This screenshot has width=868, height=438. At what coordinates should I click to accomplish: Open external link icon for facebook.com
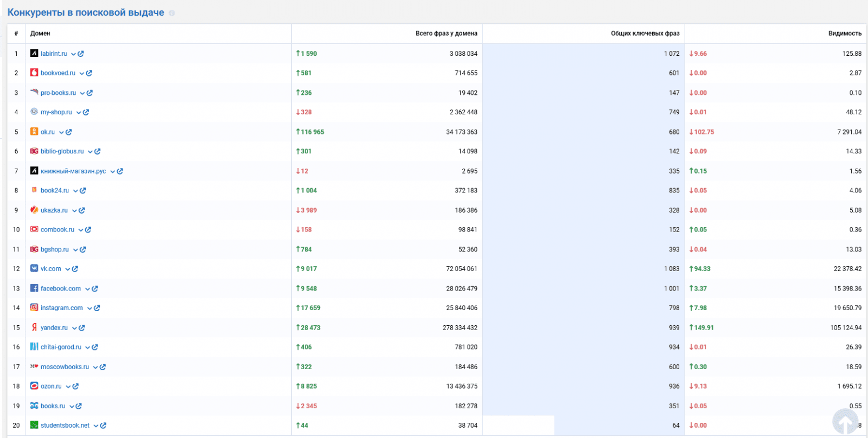(x=94, y=288)
